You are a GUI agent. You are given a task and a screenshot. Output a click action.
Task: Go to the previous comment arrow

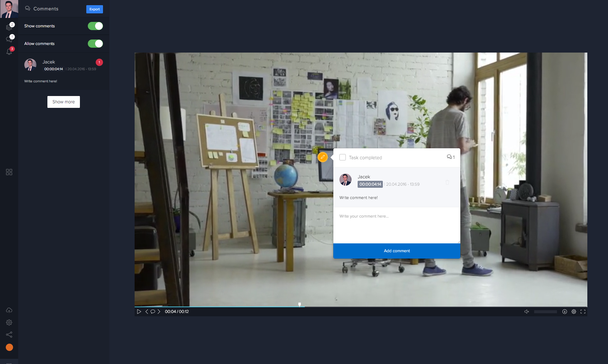[x=147, y=311]
